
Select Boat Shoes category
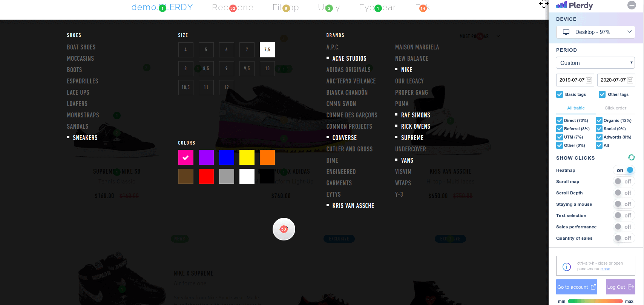[x=81, y=47]
